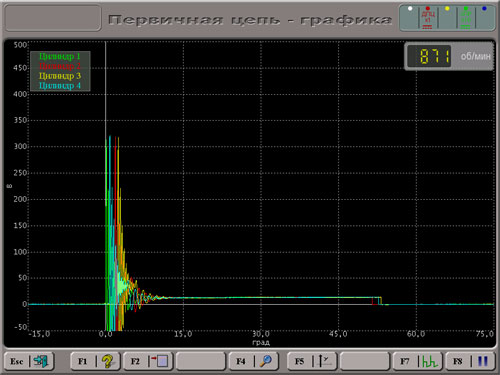
Task: Click the F5 vertical axis scale icon
Action: 323,361
